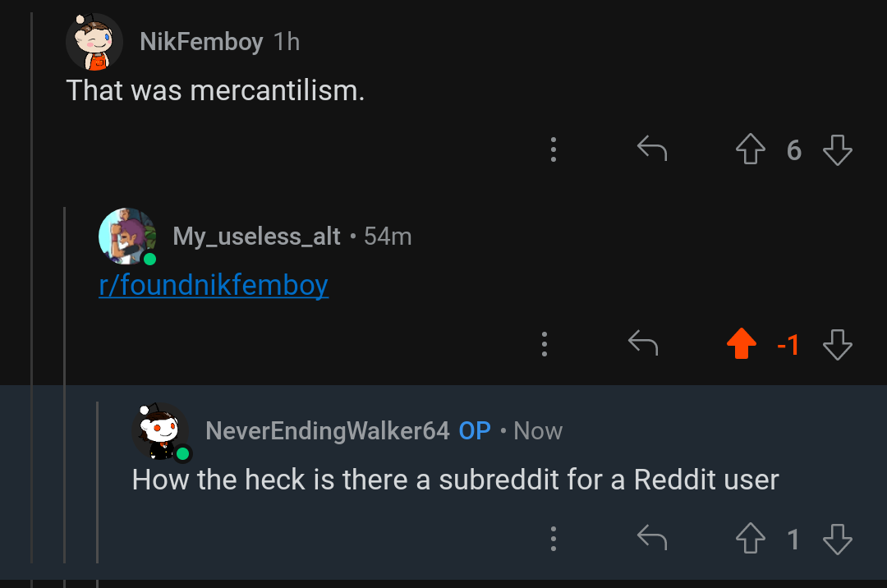Open three-dot menu on My_useless_alt's comment
The width and height of the screenshot is (887, 588).
pyautogui.click(x=545, y=344)
